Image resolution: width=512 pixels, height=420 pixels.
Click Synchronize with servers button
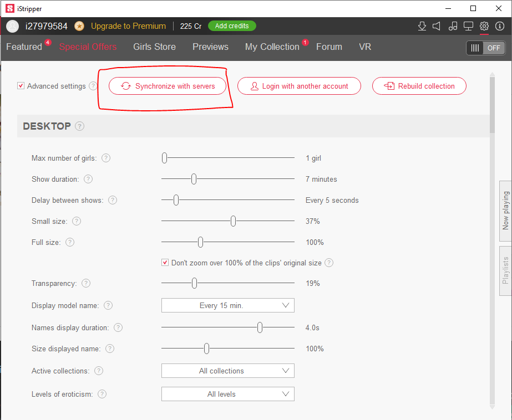point(168,86)
